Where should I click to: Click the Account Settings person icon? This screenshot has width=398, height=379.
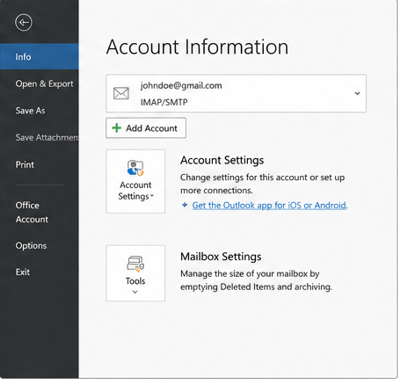click(135, 168)
